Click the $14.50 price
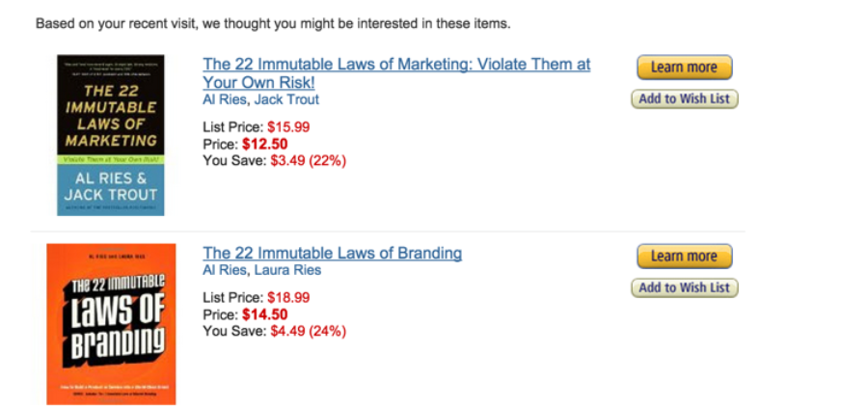The width and height of the screenshot is (868, 409). coord(264,314)
